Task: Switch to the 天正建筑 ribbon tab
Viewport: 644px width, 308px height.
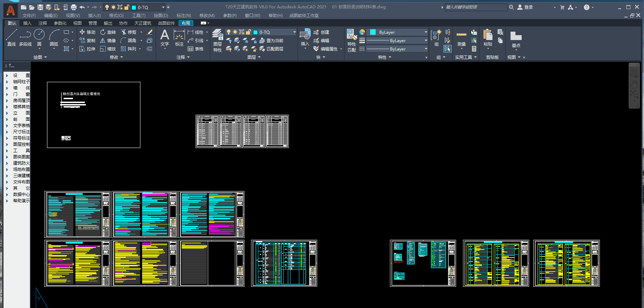Action: [143, 23]
